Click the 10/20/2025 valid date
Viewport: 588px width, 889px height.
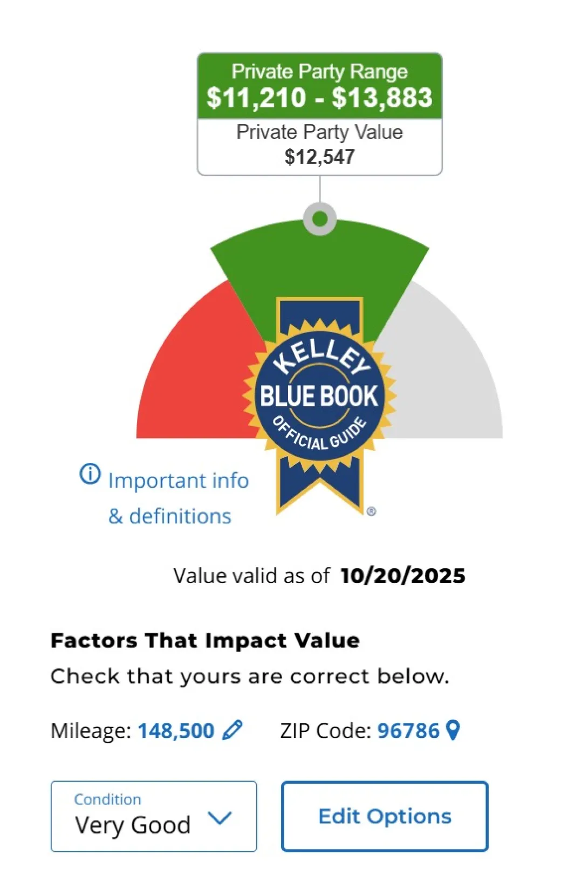tap(402, 576)
